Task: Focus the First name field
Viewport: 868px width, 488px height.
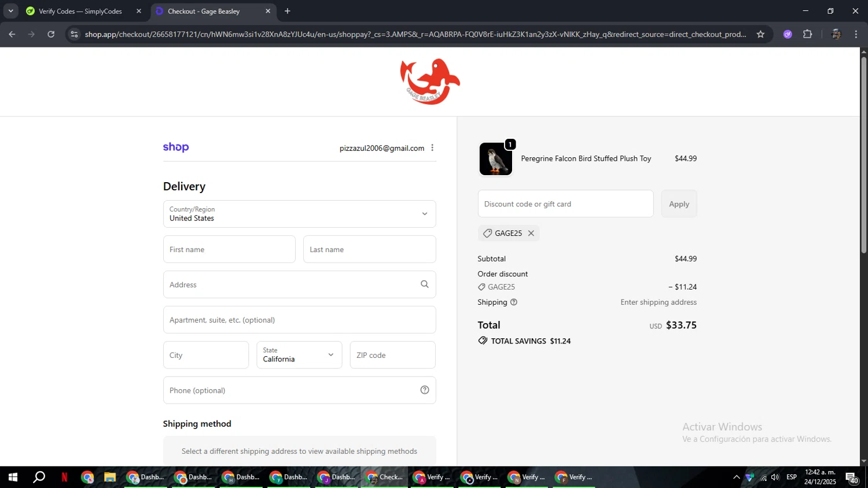Action: (229, 249)
